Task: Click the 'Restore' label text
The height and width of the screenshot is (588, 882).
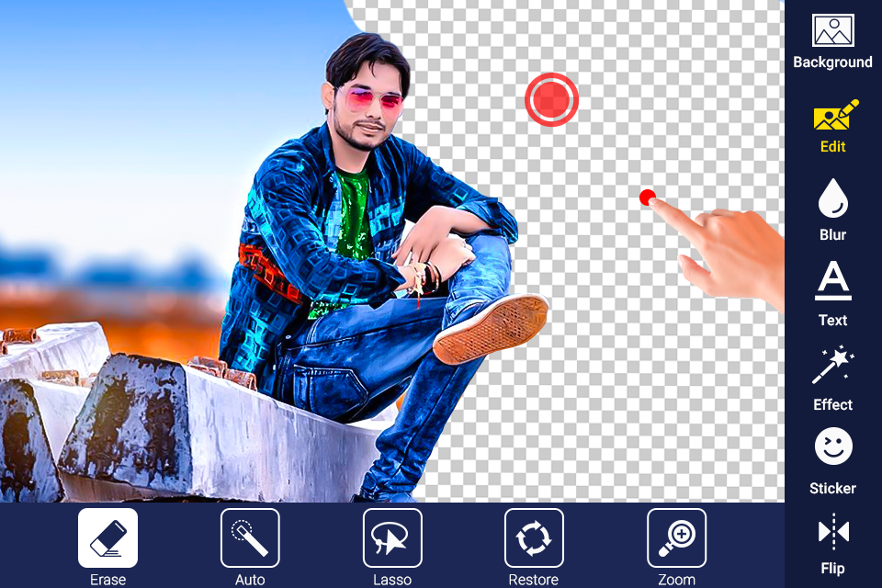Action: [x=533, y=580]
